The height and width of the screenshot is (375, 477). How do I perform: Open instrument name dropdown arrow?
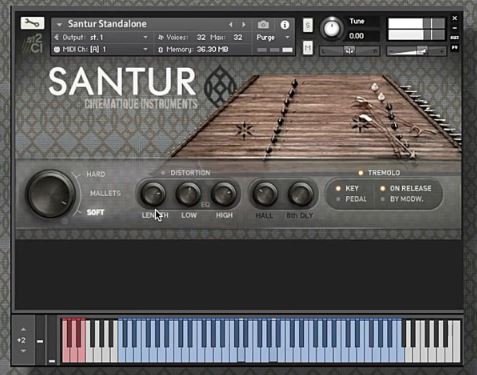pyautogui.click(x=59, y=24)
